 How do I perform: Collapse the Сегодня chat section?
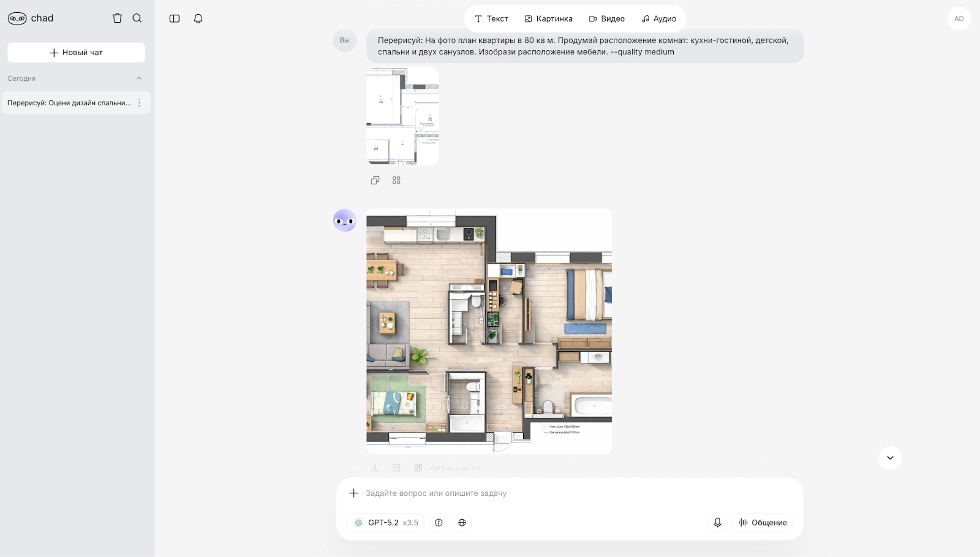[x=139, y=78]
